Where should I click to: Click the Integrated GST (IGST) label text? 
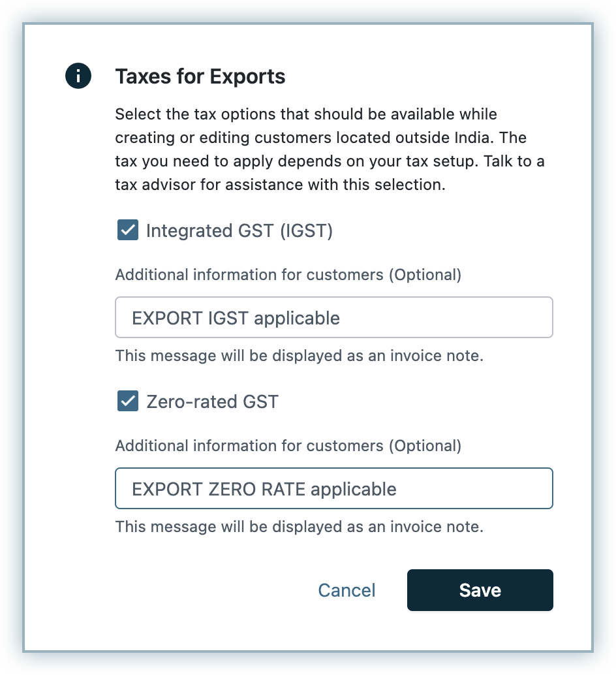pyautogui.click(x=239, y=231)
